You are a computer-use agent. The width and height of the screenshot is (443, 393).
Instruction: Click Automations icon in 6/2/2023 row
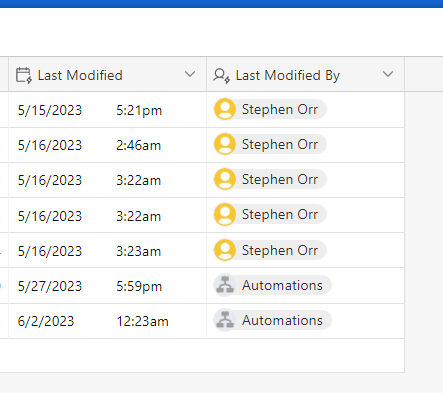point(225,320)
